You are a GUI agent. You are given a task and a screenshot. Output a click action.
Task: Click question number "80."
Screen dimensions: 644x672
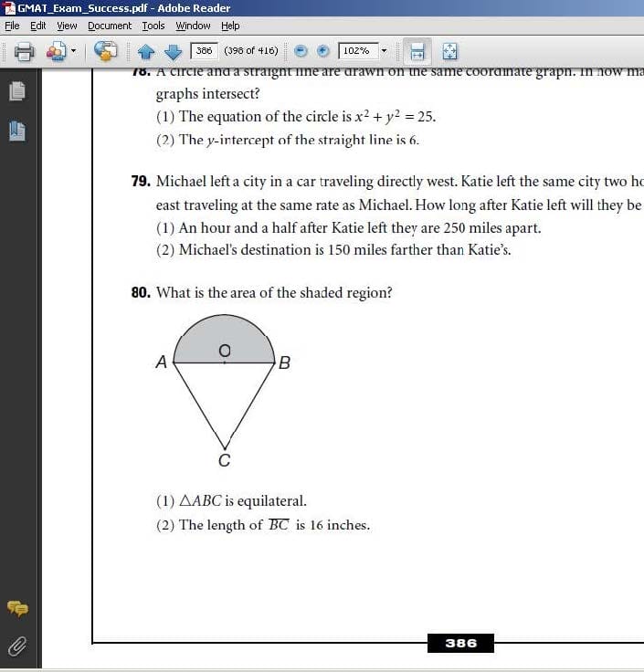tap(141, 293)
